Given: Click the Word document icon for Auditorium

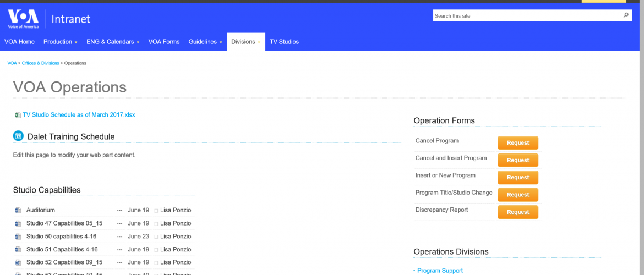Looking at the screenshot, I should pos(18,210).
